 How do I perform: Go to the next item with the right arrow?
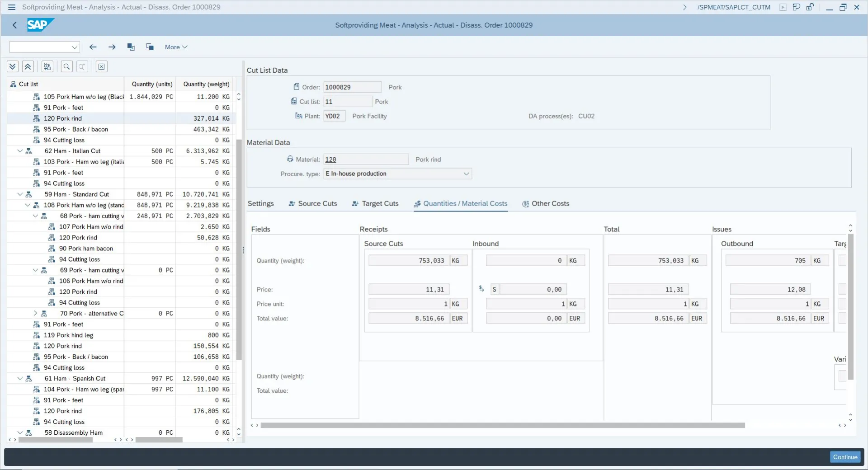(x=112, y=47)
